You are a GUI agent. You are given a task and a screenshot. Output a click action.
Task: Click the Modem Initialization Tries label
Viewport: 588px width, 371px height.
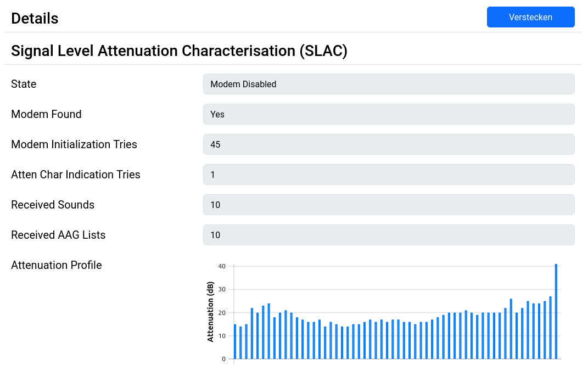[x=74, y=144]
